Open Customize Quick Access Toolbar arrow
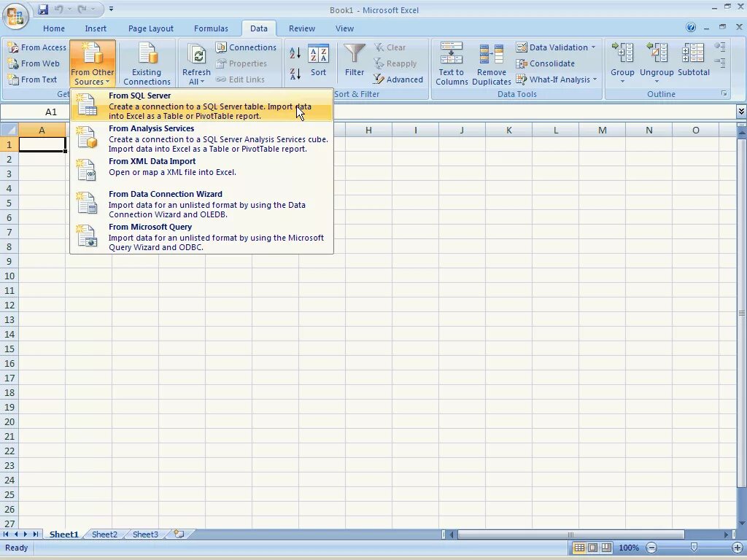 (111, 9)
